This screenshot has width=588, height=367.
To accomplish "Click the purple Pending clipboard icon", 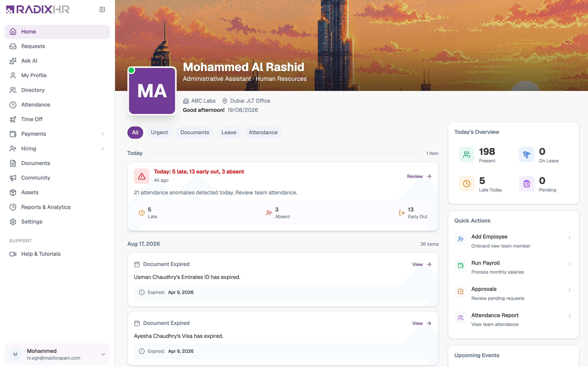I will click(x=526, y=183).
